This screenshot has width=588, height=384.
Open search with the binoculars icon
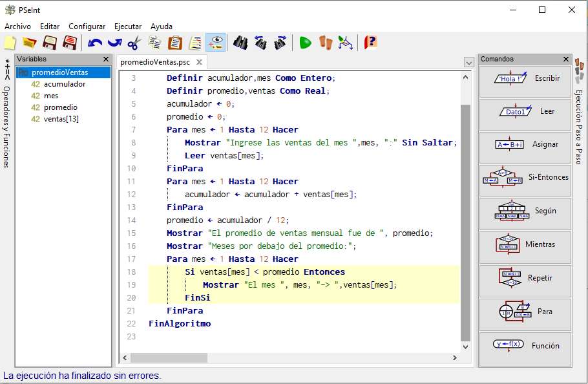tap(240, 43)
